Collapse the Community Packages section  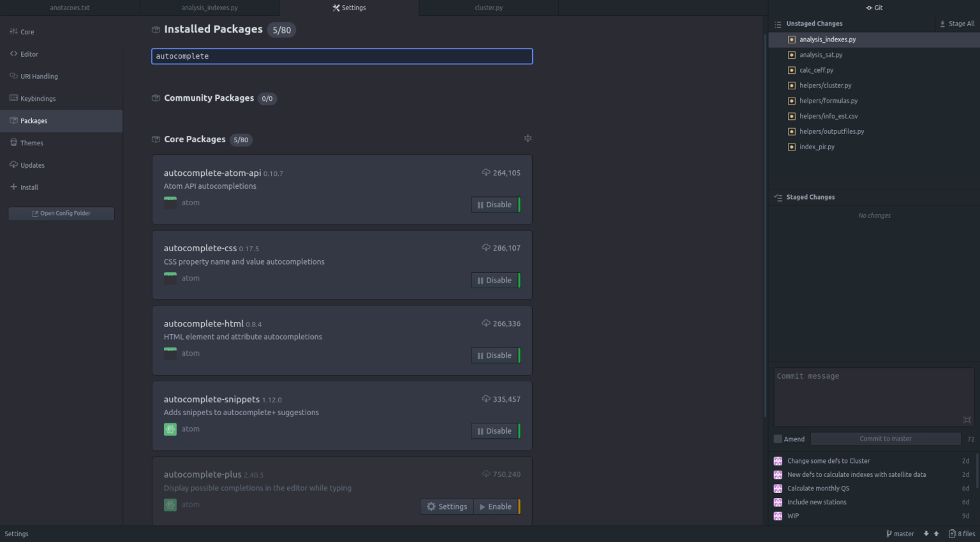coord(209,98)
